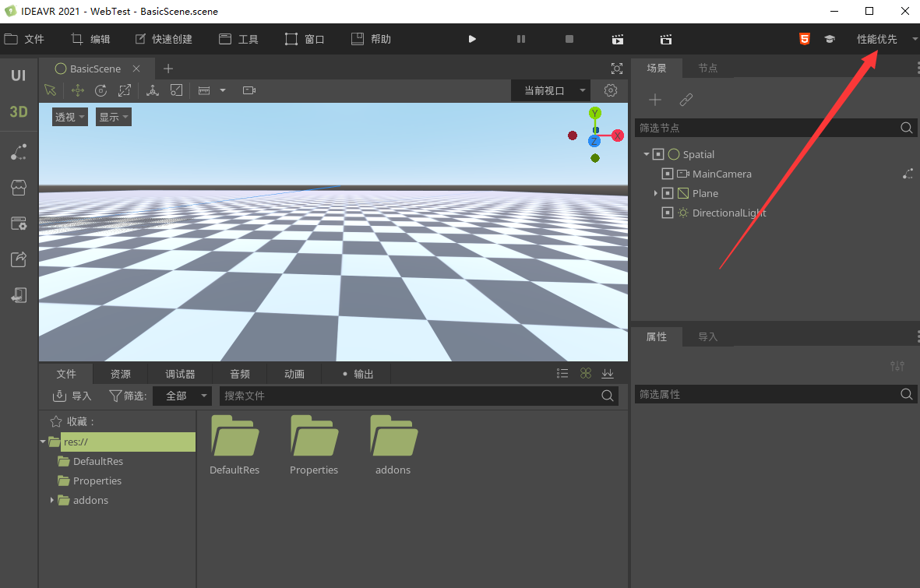Open the 显示 display dropdown
The height and width of the screenshot is (588, 920).
coord(114,117)
